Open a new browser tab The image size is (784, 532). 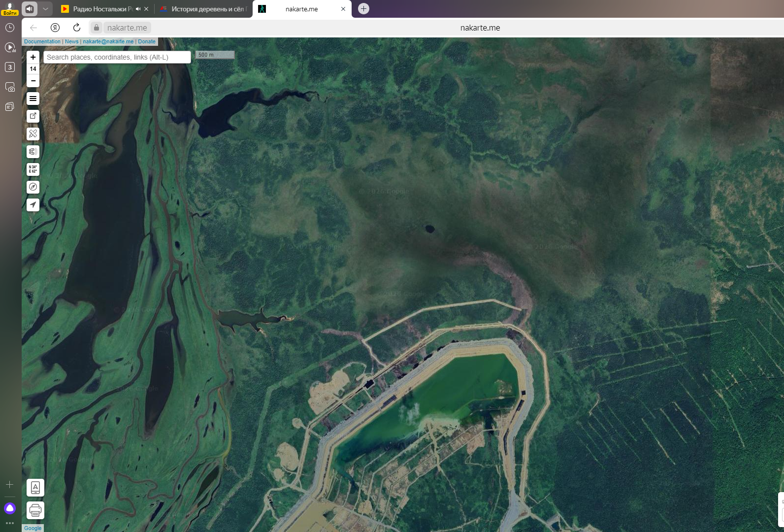click(x=363, y=9)
